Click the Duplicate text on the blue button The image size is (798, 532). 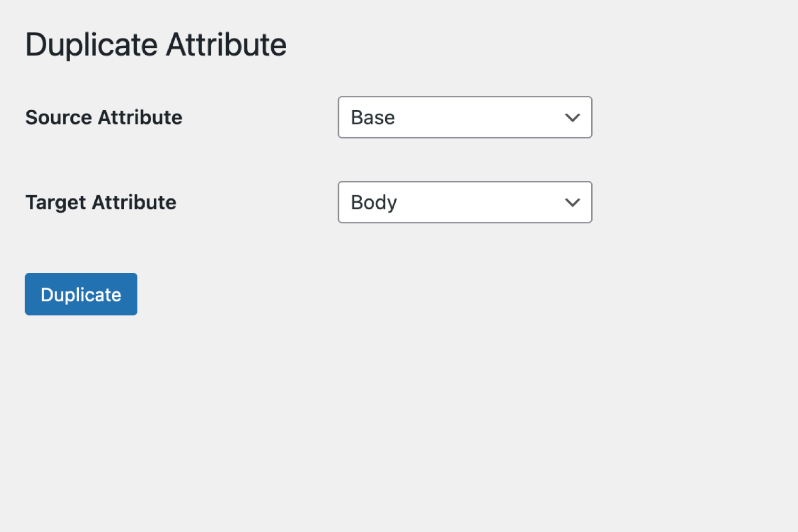[81, 295]
